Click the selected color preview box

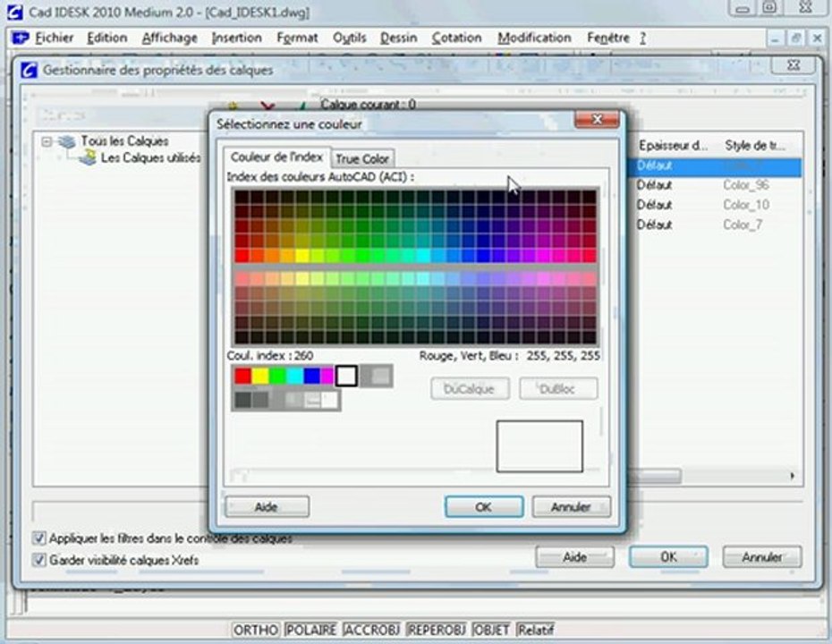[x=539, y=446]
